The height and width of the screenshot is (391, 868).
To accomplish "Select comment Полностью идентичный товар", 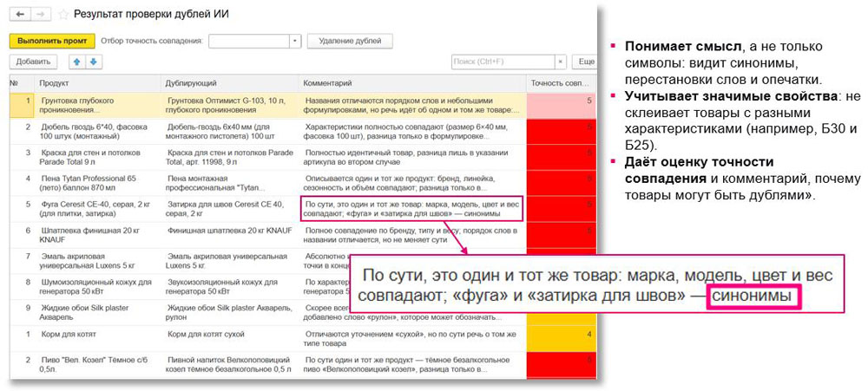I will (x=411, y=157).
